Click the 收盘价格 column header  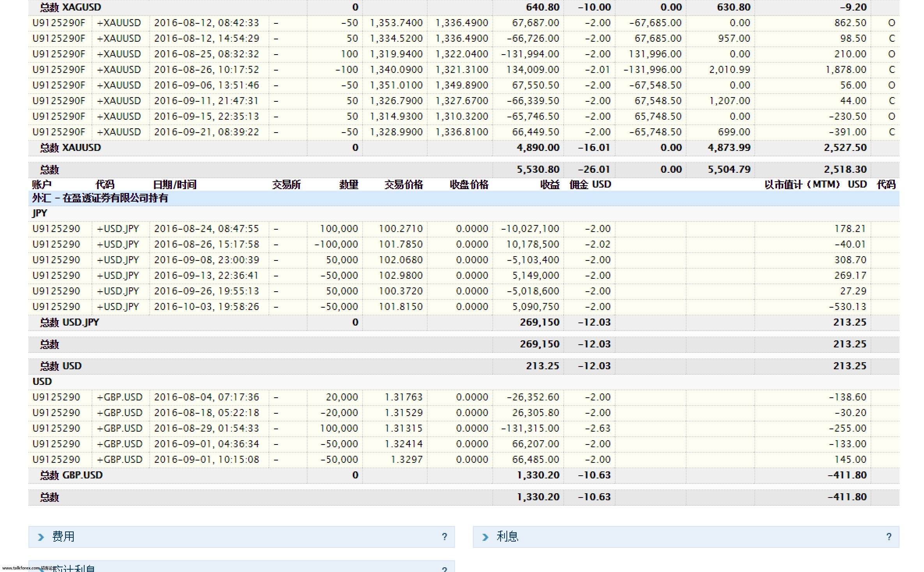(469, 184)
